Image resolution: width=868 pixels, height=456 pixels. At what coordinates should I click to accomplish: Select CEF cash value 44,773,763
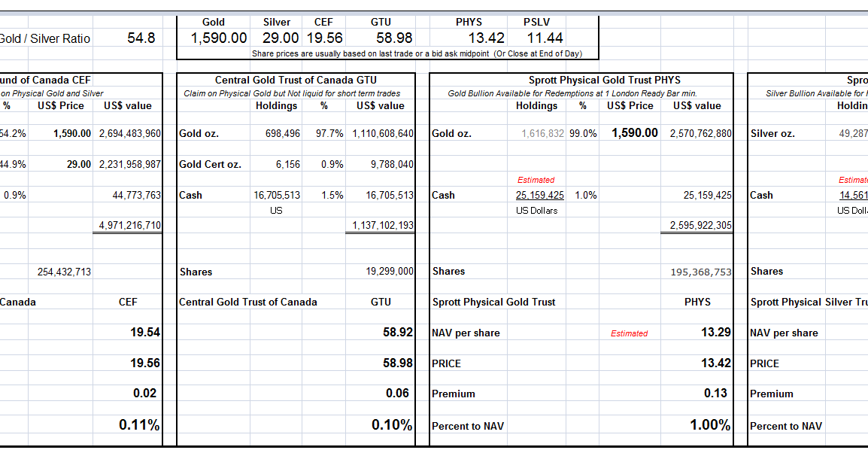137,195
